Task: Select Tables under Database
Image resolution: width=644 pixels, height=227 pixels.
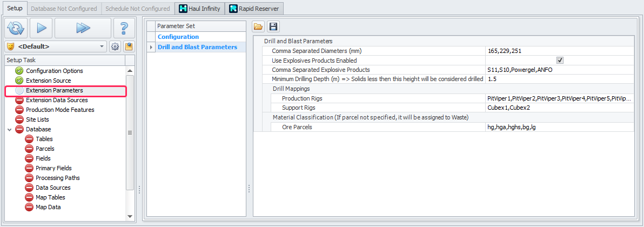Action: pyautogui.click(x=44, y=139)
